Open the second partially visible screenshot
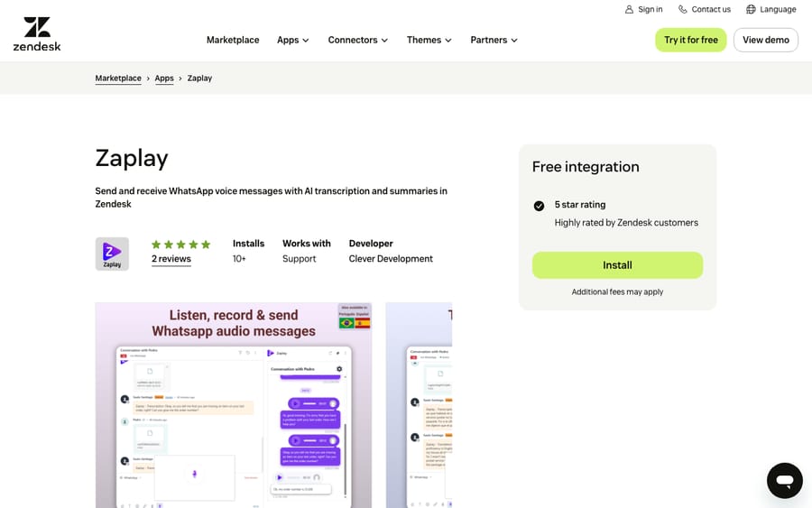Viewport: 812px width, 508px height. pos(419,405)
